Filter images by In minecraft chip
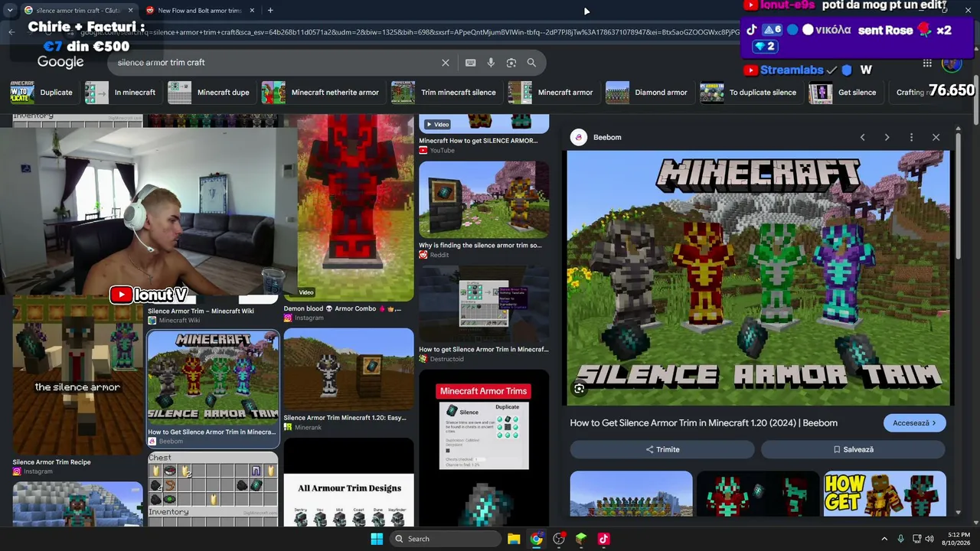980x551 pixels. tap(120, 93)
